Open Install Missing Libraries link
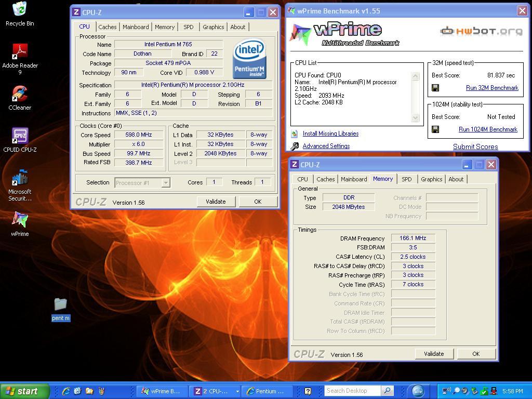Image resolution: width=532 pixels, height=399 pixels. 330,134
